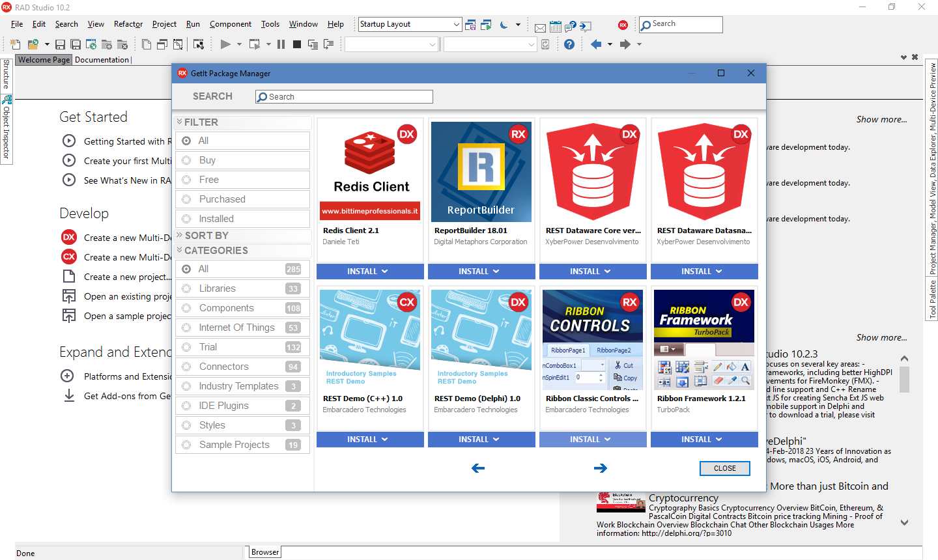Click the blue Help question mark icon
938x560 pixels.
pyautogui.click(x=569, y=44)
